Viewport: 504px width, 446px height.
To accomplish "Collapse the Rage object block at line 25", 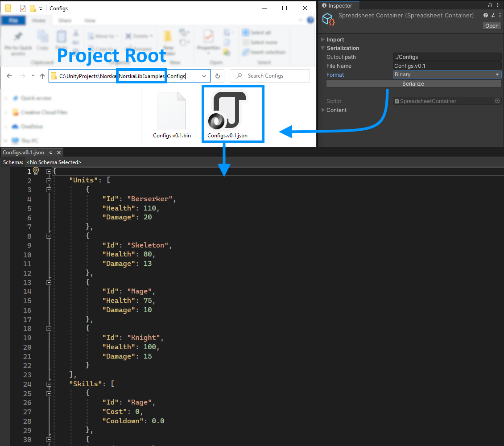I will pos(49,394).
